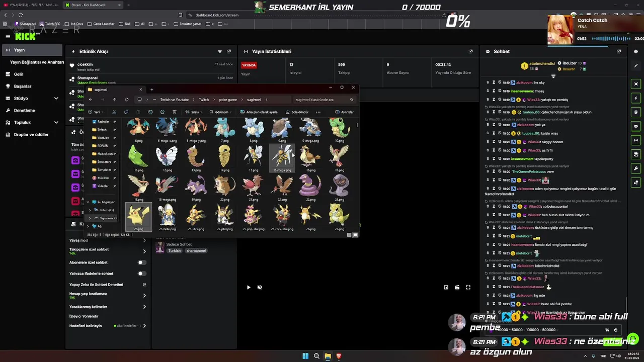The width and height of the screenshot is (644, 362).
Task: Open the Sırala sort dropdown
Action: point(194,112)
